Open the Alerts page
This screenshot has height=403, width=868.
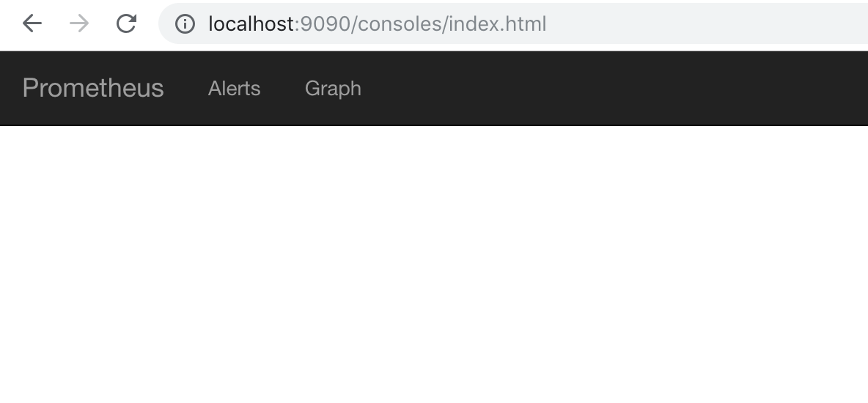click(x=234, y=88)
